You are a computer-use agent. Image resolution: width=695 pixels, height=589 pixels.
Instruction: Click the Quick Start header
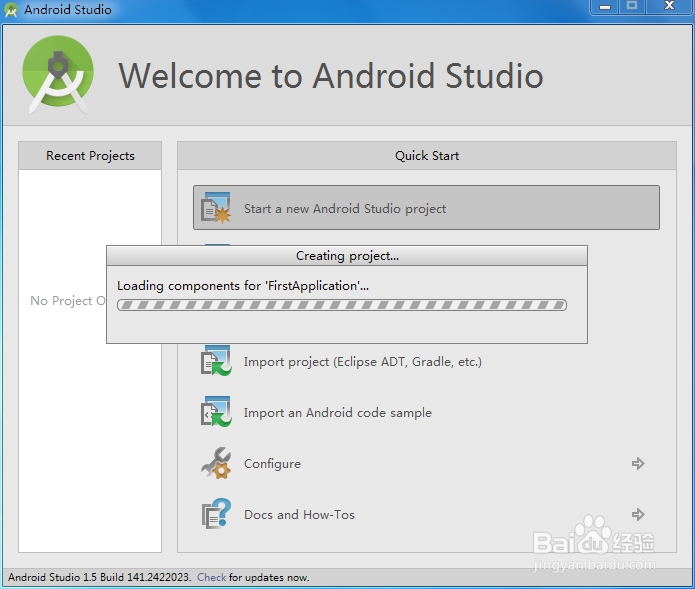pyautogui.click(x=427, y=156)
